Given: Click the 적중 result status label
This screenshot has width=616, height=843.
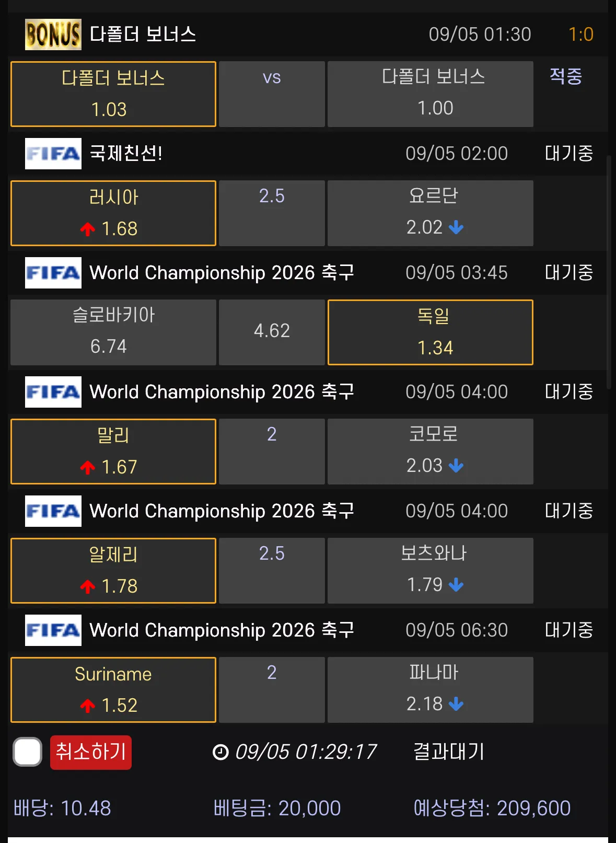Looking at the screenshot, I should point(566,76).
